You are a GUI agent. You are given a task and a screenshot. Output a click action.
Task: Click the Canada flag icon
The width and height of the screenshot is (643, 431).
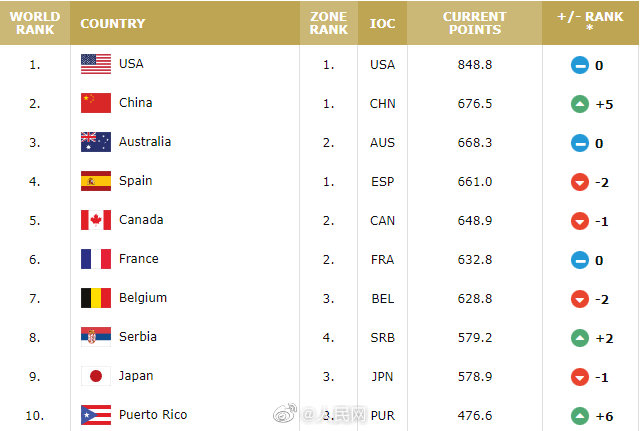click(96, 220)
